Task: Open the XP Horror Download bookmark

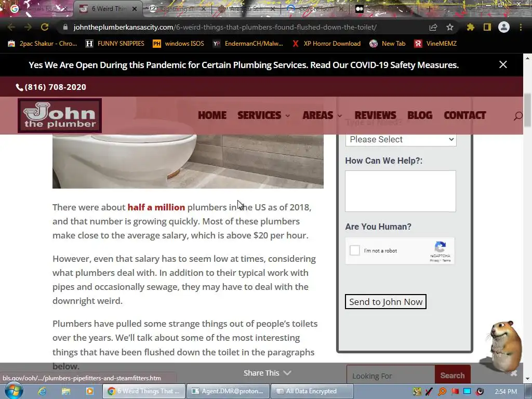Action: [x=327, y=44]
